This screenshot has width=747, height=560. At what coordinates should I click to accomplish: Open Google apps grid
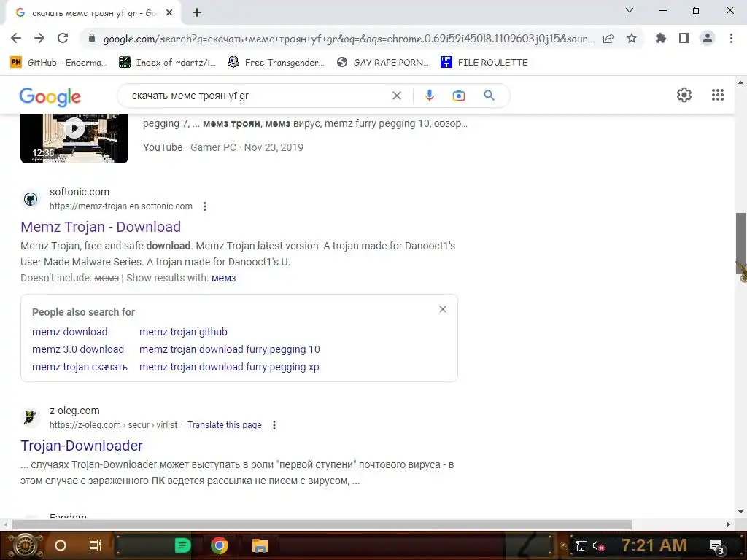tap(718, 95)
